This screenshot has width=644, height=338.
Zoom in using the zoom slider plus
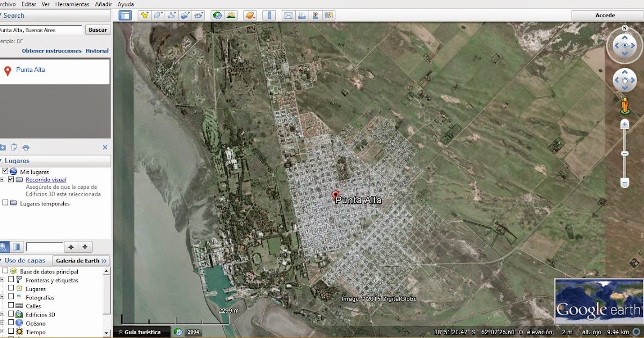coord(624,124)
